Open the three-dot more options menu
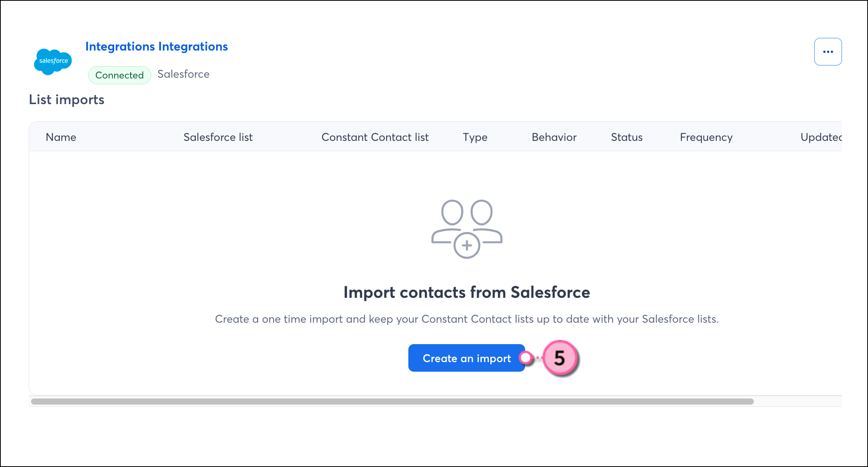868x467 pixels. [x=828, y=52]
